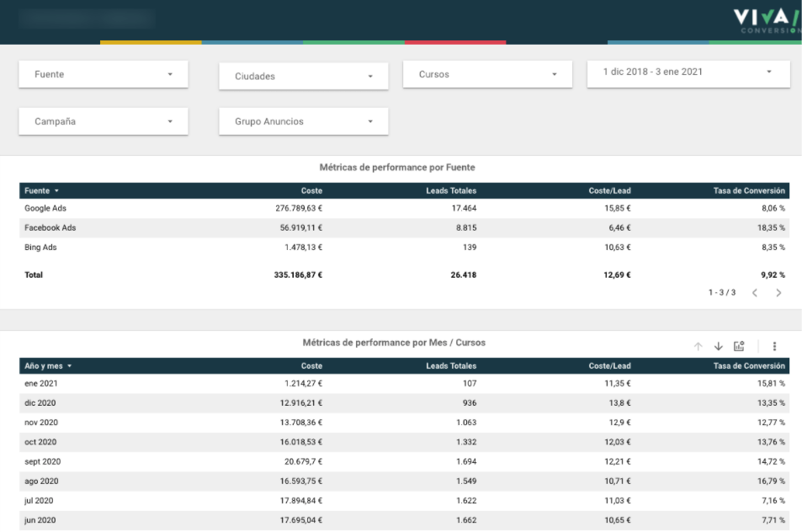Open the date range picker 1 dic 2018 - 3 ene 2021
This screenshot has height=532, width=802.
(688, 72)
